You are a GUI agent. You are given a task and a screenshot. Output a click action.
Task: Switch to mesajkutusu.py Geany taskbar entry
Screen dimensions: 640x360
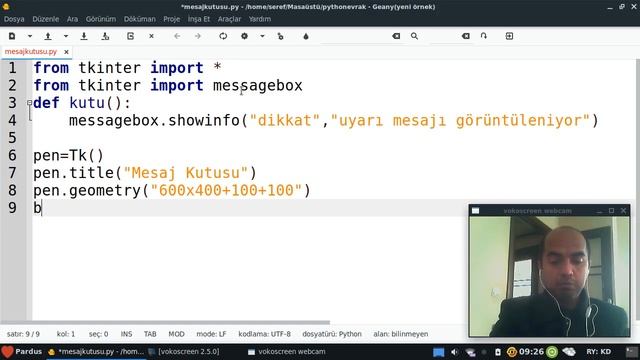tap(96, 352)
